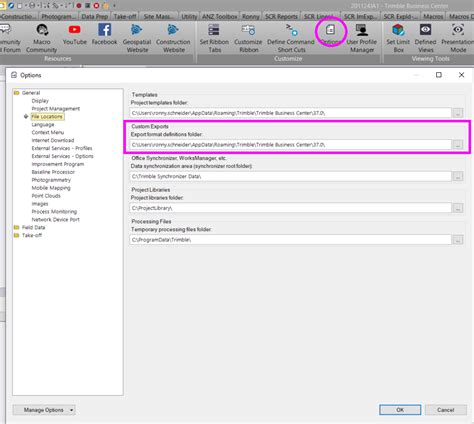Activate Set Limit Box tool

(398, 38)
